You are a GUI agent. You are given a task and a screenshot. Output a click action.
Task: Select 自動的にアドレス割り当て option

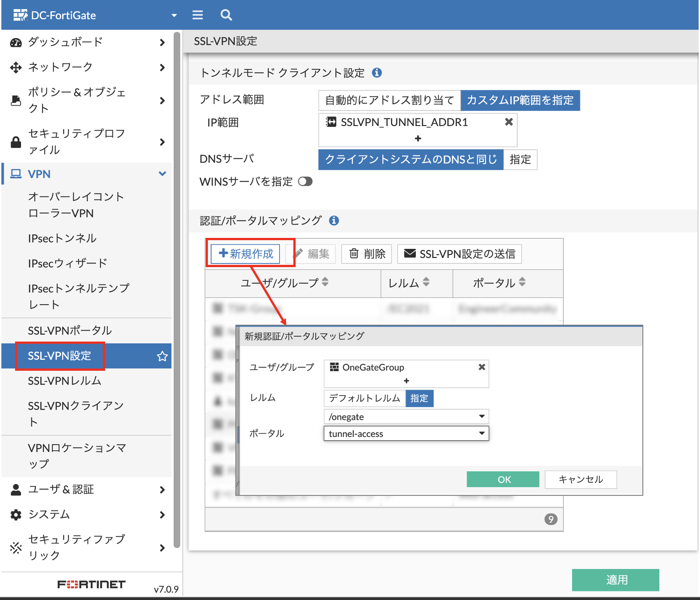point(389,100)
